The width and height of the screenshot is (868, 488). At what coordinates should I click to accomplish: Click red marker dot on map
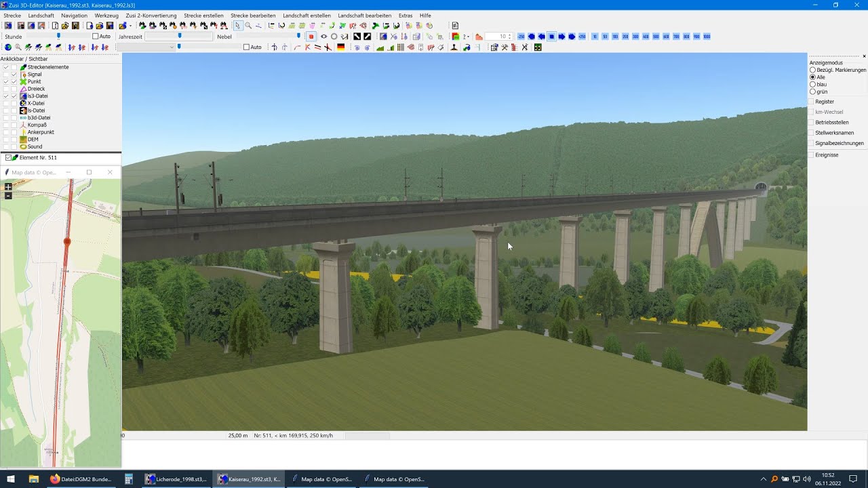coord(67,241)
